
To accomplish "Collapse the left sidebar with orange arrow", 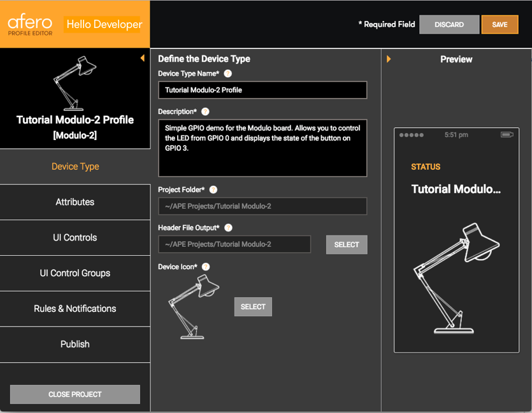I will point(143,59).
